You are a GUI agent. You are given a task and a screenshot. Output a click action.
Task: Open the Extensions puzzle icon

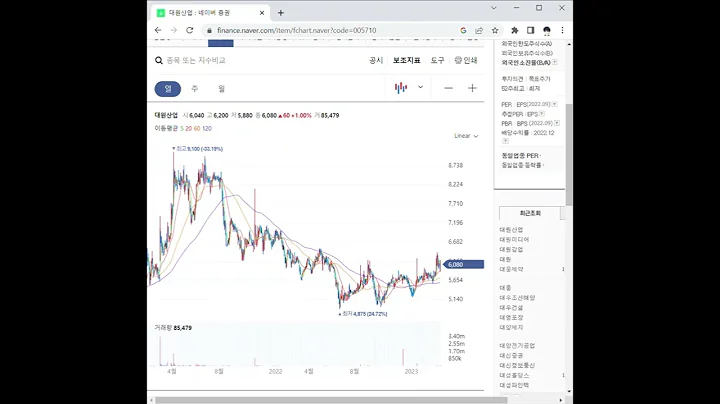click(514, 30)
